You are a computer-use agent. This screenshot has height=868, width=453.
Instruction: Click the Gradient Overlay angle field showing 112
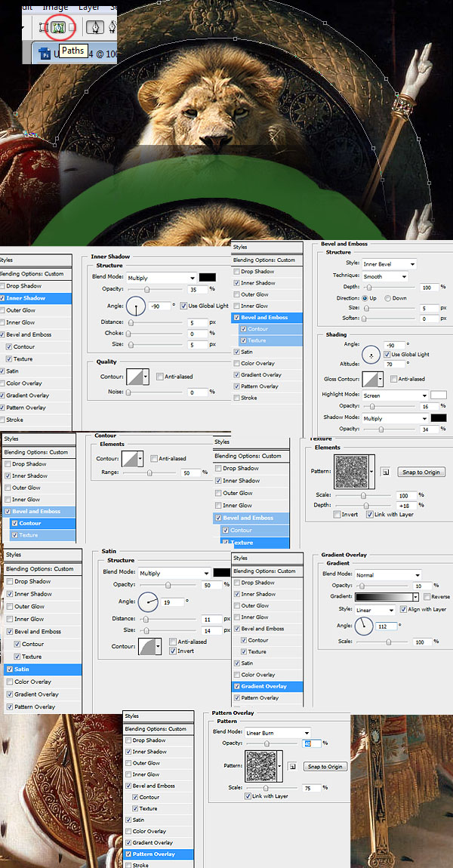coord(387,626)
